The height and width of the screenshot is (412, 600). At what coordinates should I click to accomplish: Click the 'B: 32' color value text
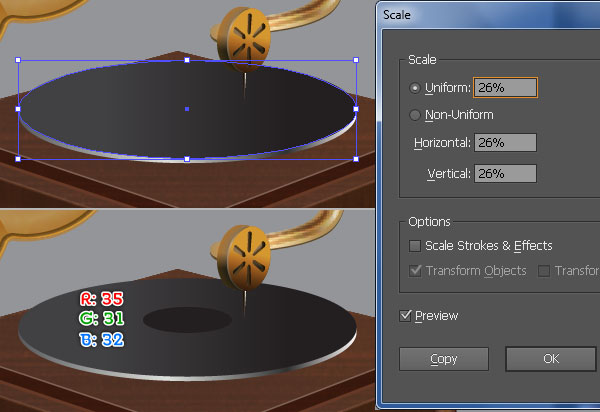(102, 340)
